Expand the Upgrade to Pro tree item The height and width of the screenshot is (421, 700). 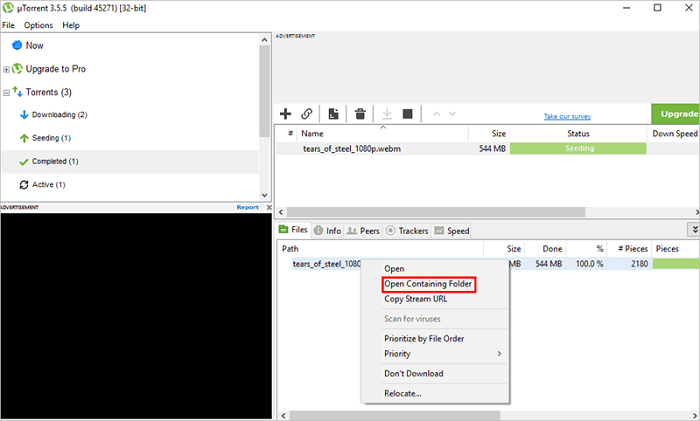point(7,69)
